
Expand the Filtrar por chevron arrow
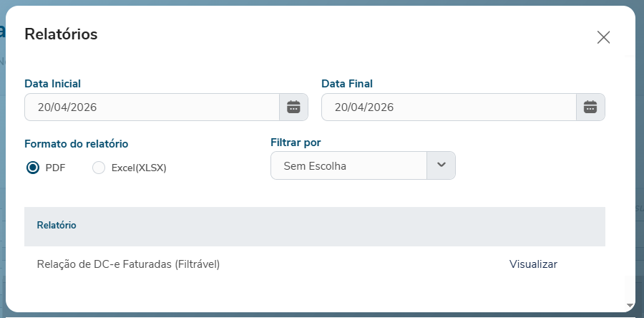pos(441,165)
